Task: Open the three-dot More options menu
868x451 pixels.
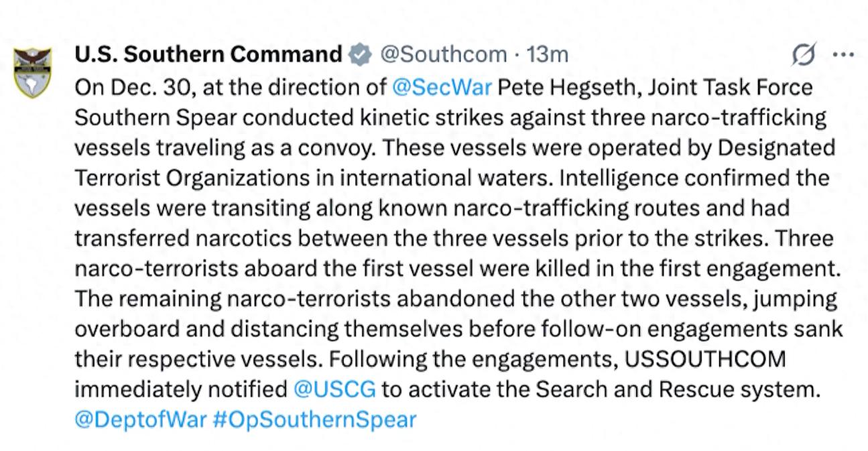Action: pyautogui.click(x=843, y=54)
